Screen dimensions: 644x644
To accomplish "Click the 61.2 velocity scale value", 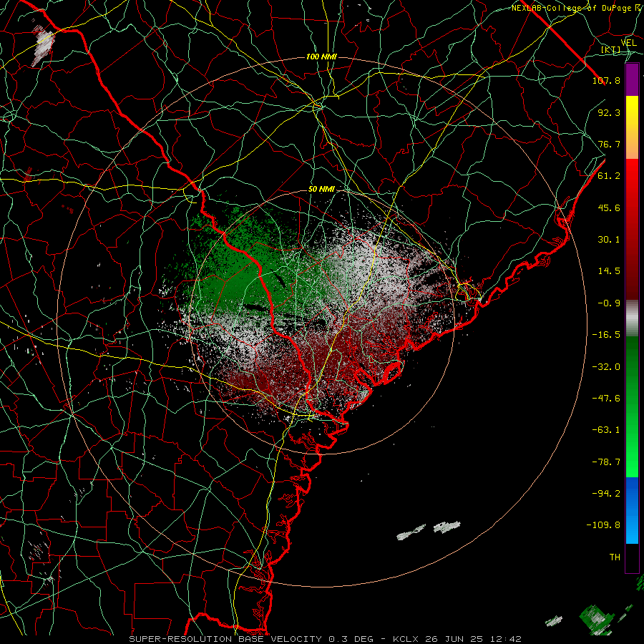I will tap(609, 176).
